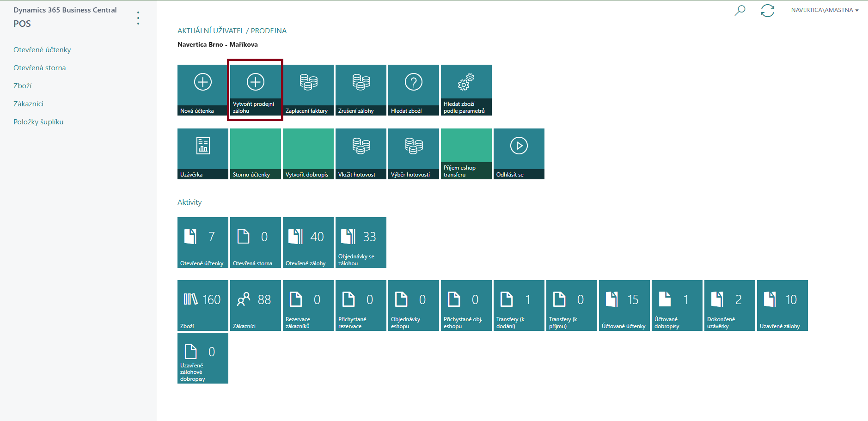Screen dimensions: 868x421
Task: Click the green Storno účtenky tile
Action: click(x=255, y=153)
